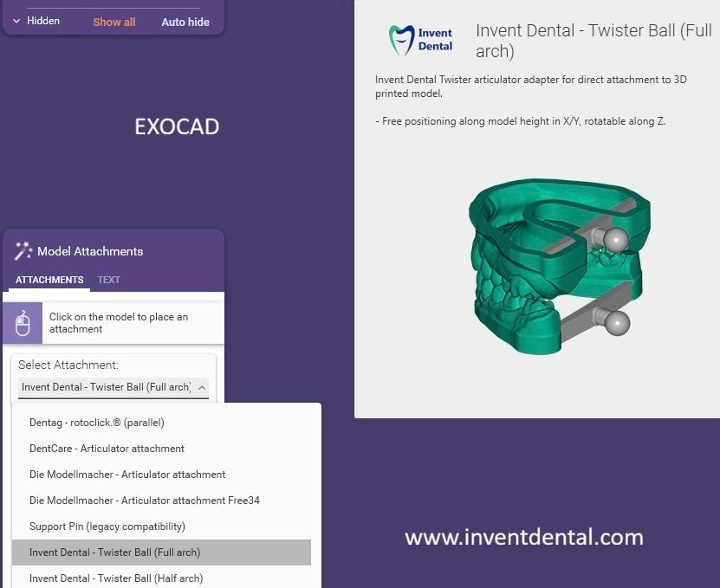The width and height of the screenshot is (720, 588).
Task: Click the Invent Dental logo
Action: click(420, 40)
